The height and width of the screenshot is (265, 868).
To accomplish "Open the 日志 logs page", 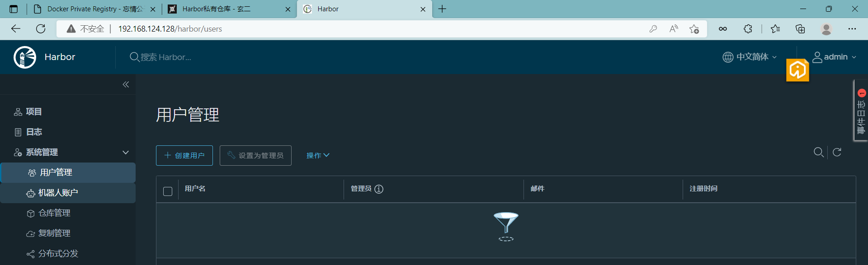I will tap(28, 132).
